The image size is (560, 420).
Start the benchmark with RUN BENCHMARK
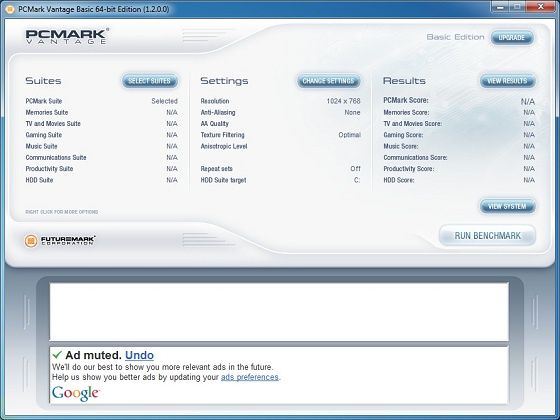(487, 236)
